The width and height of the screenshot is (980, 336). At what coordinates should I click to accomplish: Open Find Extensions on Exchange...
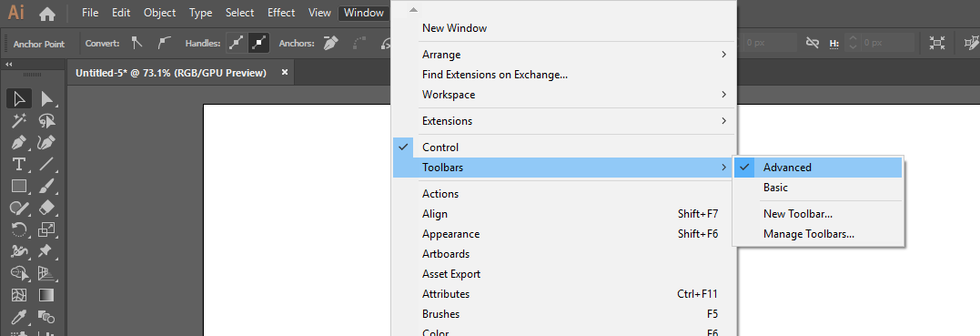(x=565, y=75)
